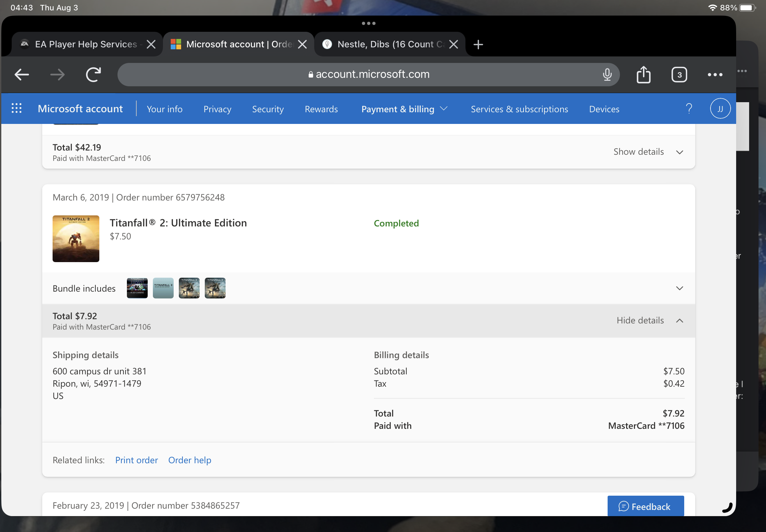Go to the Devices section
The width and height of the screenshot is (766, 532).
[x=604, y=109]
